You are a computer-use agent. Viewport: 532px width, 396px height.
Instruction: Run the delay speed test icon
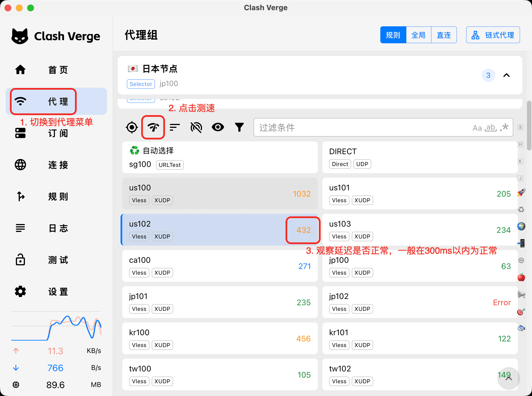click(153, 127)
